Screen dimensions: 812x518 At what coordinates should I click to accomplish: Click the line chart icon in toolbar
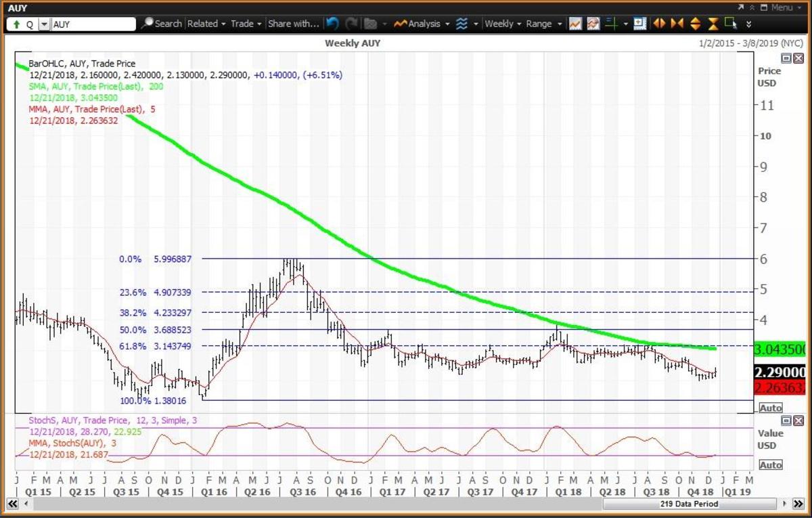coord(575,24)
